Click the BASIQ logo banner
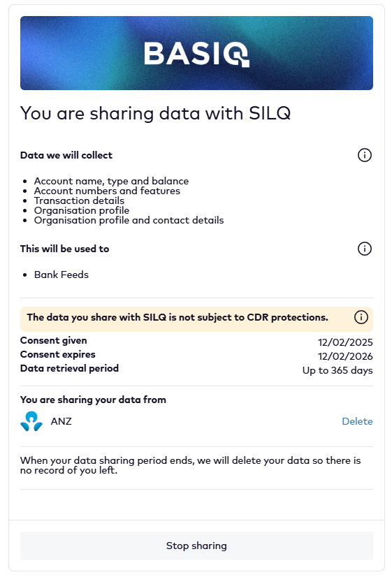Image resolution: width=392 pixels, height=577 pixels. tap(196, 53)
